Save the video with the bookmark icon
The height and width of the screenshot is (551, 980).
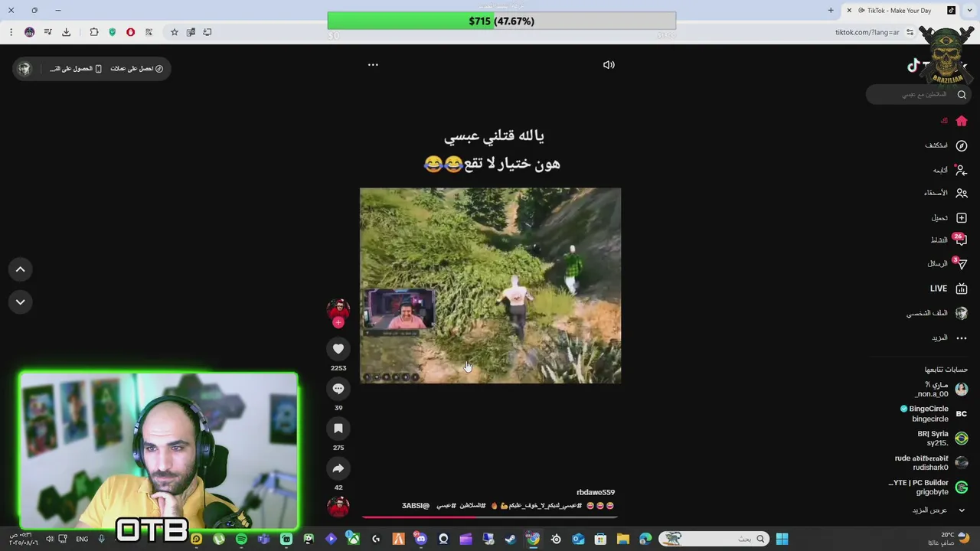pos(338,429)
